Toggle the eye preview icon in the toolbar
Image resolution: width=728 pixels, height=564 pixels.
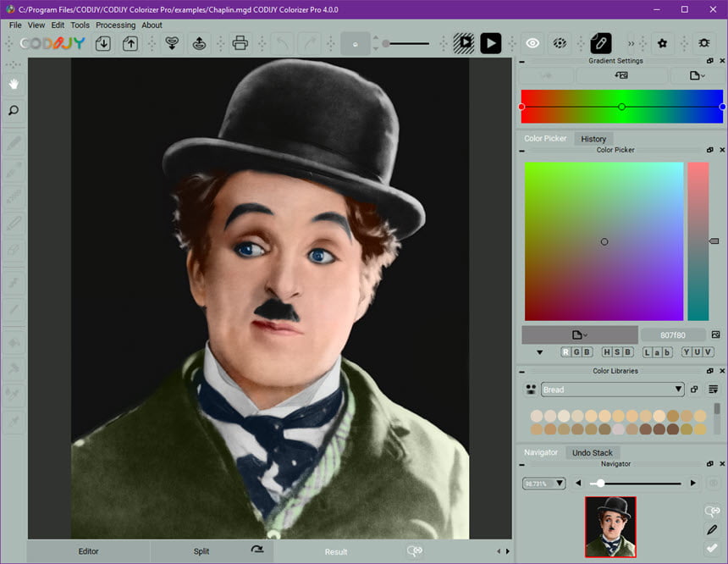(x=532, y=43)
